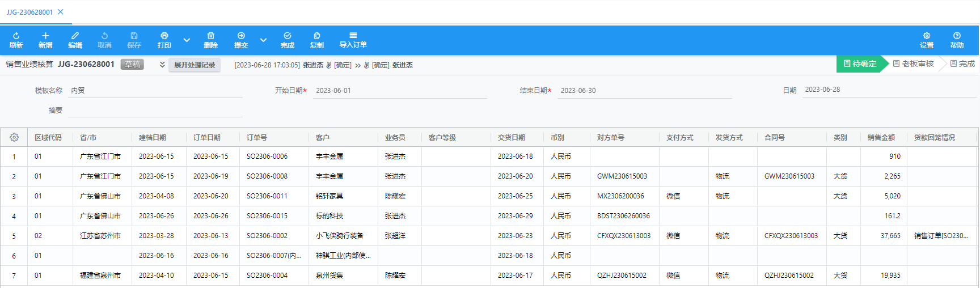Click the 结束日期 field 2023-06-30
The height and width of the screenshot is (288, 980).
point(645,91)
